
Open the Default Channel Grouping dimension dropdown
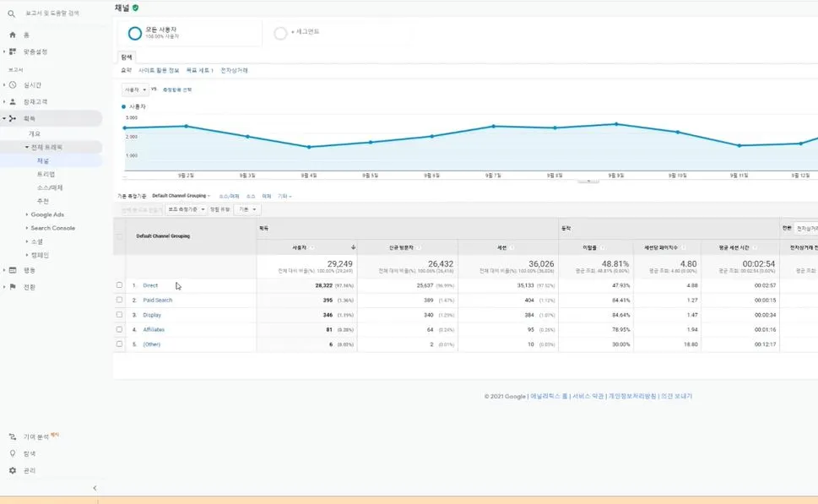click(181, 196)
